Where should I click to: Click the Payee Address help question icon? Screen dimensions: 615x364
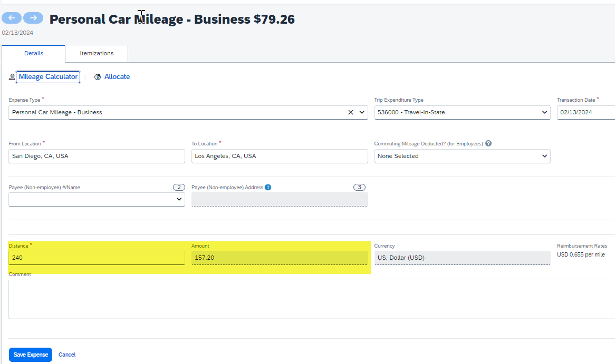click(x=268, y=187)
